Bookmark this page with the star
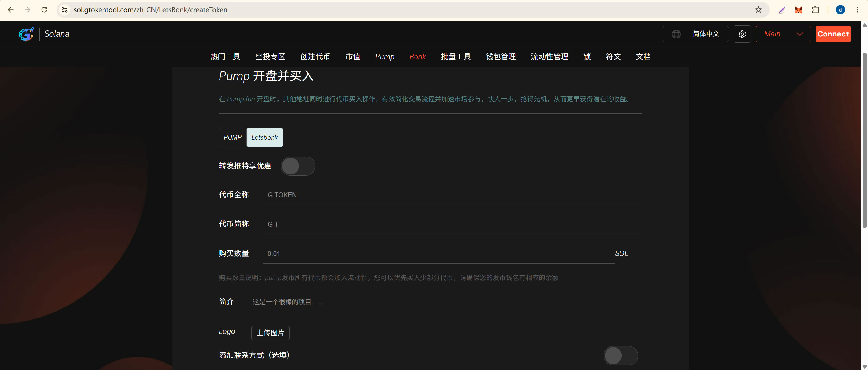This screenshot has height=370, width=868. pyautogui.click(x=758, y=10)
